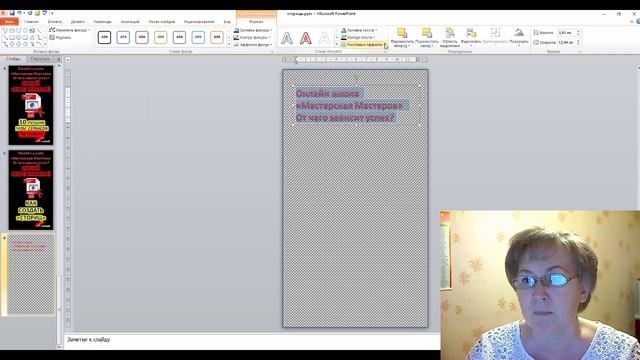Open the Показ слайдов tab
640x360 pixels.
(162, 22)
